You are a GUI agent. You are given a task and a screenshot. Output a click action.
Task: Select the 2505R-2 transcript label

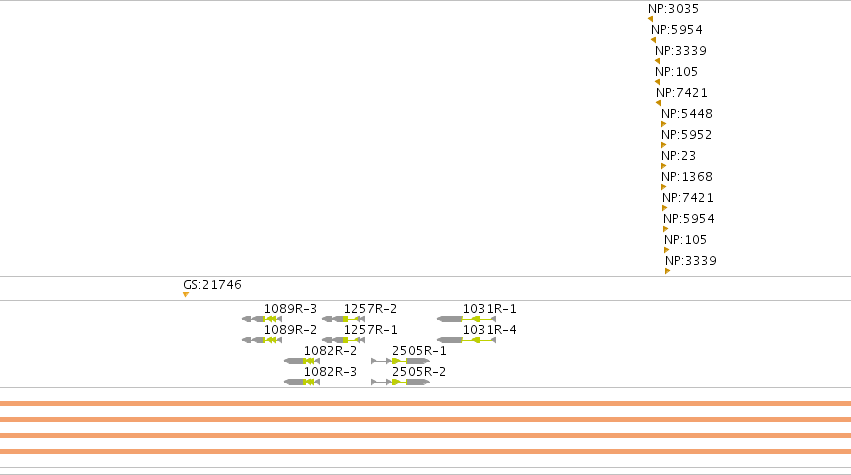419,372
